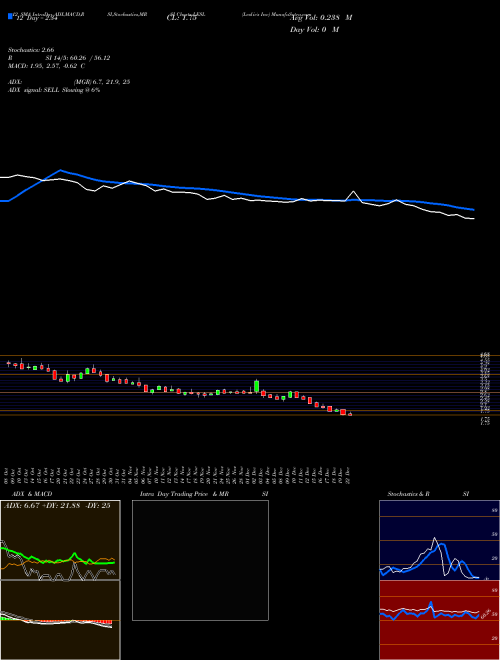Click the blue moving average line peak at the left
This screenshot has height=660, width=500.
pyautogui.click(x=61, y=170)
